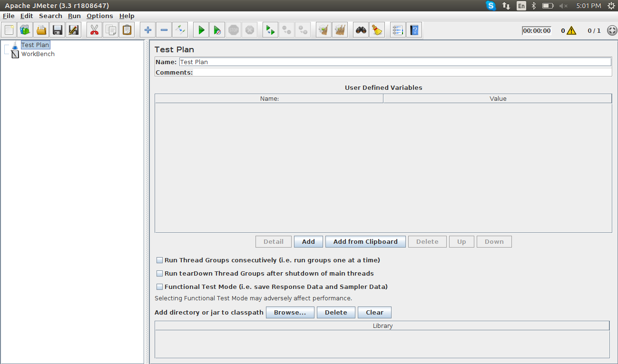Click the Bluetooth tray icon
618x364 pixels.
534,6
